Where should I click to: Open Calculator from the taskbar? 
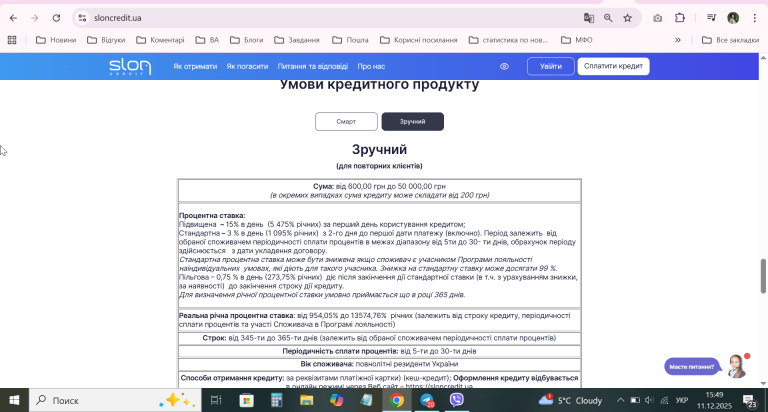tap(277, 400)
